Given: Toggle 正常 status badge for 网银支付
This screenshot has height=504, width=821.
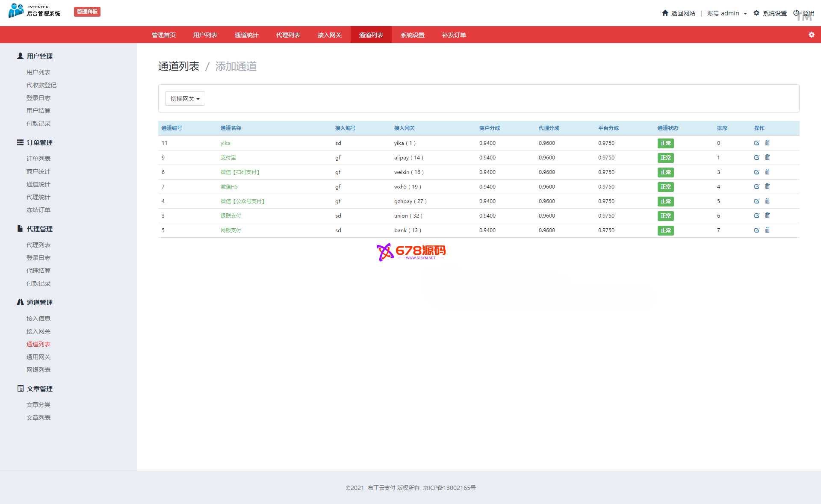Looking at the screenshot, I should coord(665,230).
